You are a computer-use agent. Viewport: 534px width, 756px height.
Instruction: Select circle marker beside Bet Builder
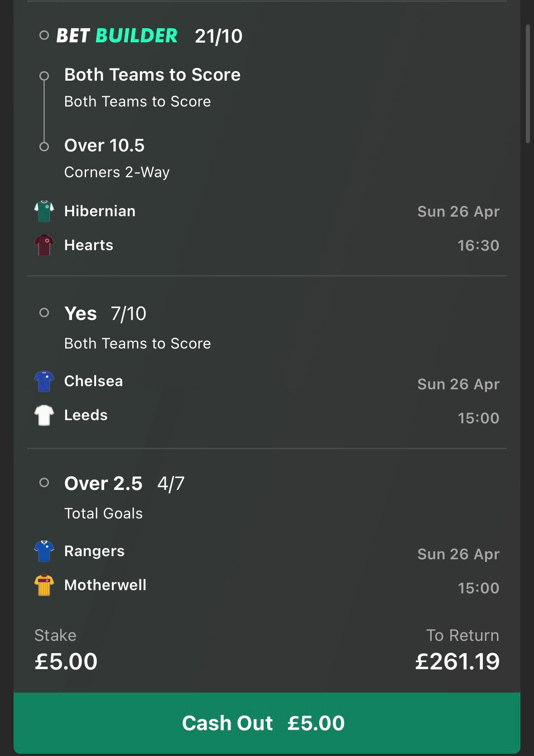(44, 35)
